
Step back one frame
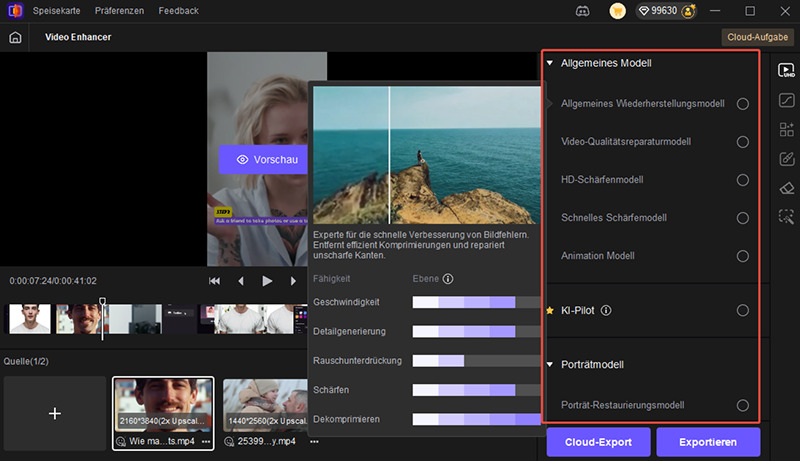(241, 281)
